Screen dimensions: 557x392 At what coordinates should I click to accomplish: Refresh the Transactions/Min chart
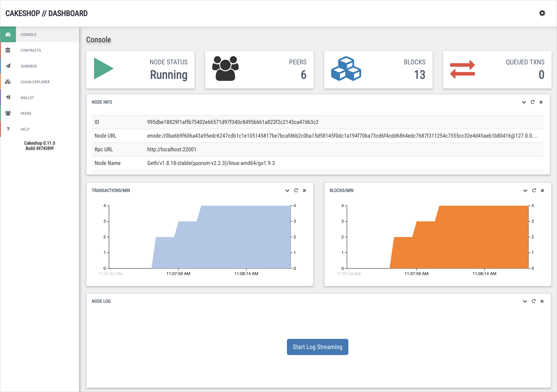(296, 190)
